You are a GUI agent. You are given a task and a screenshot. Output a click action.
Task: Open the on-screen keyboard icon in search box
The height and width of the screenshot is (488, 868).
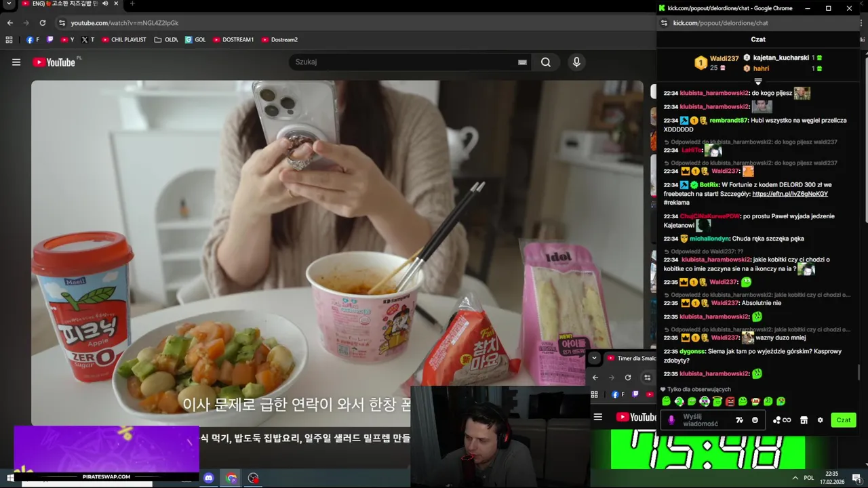[522, 62]
